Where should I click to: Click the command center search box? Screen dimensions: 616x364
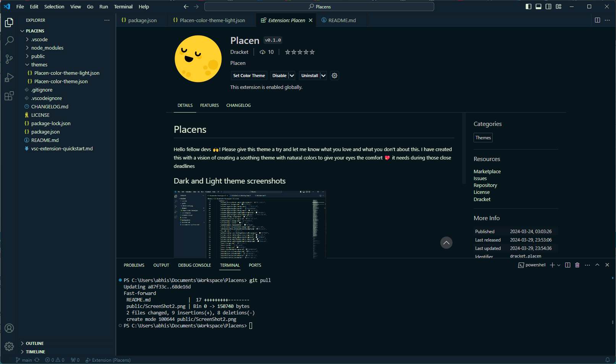click(319, 6)
